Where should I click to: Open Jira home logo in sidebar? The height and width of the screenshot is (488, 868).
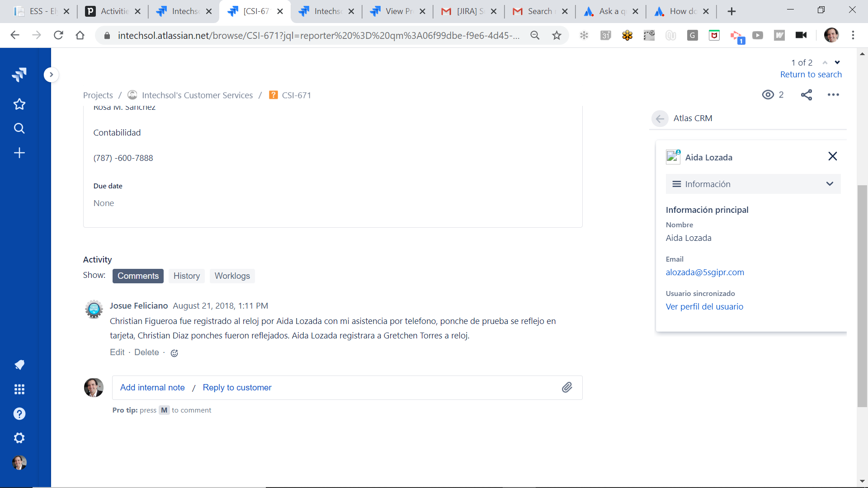[19, 75]
